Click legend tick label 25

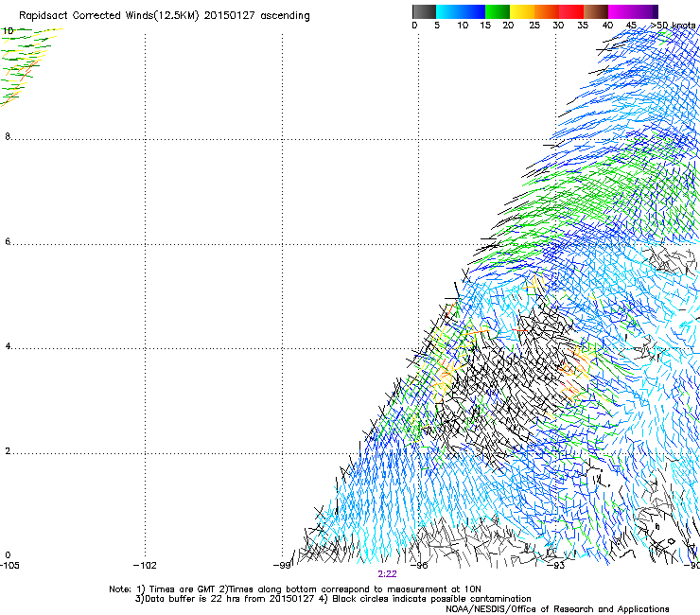coord(534,26)
